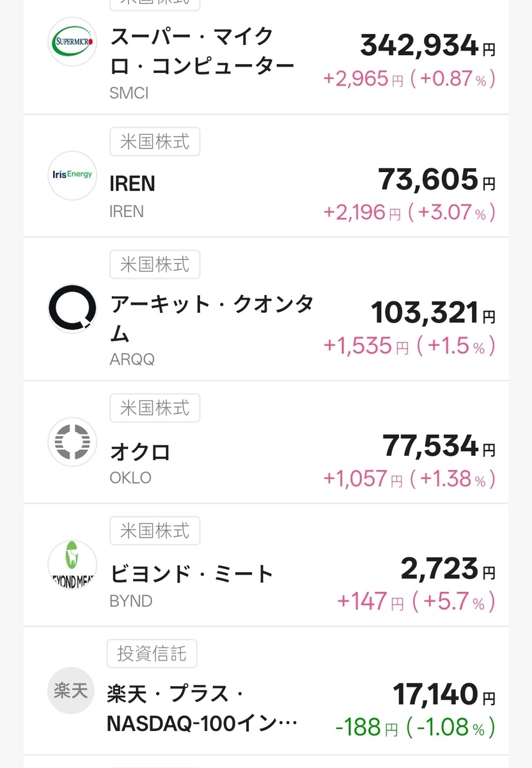Tap the 楽天 round fund icon

[71, 692]
